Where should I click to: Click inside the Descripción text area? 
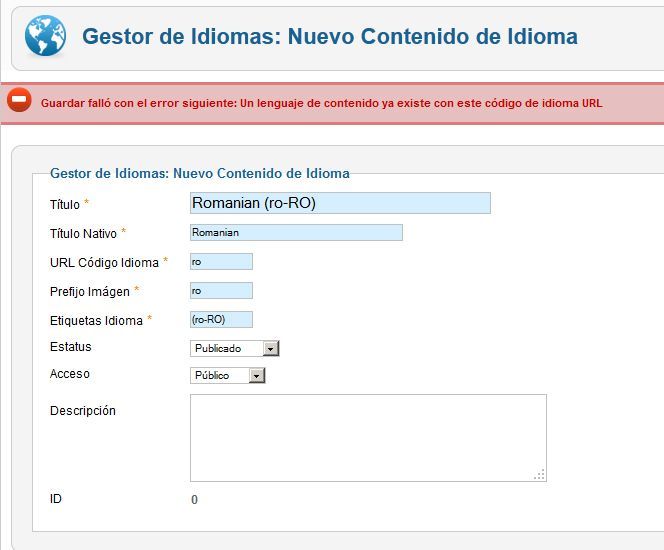coord(368,438)
